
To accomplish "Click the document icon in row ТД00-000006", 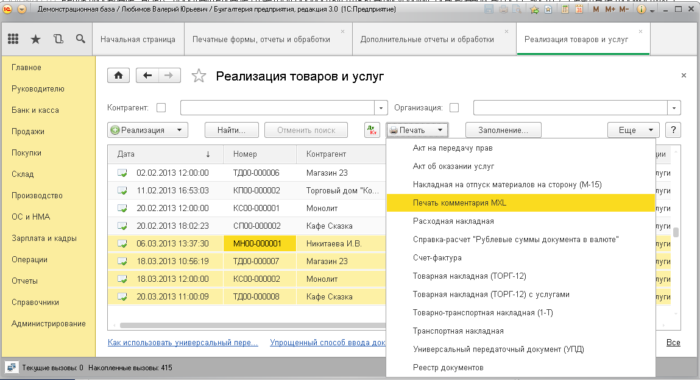I will [x=122, y=173].
